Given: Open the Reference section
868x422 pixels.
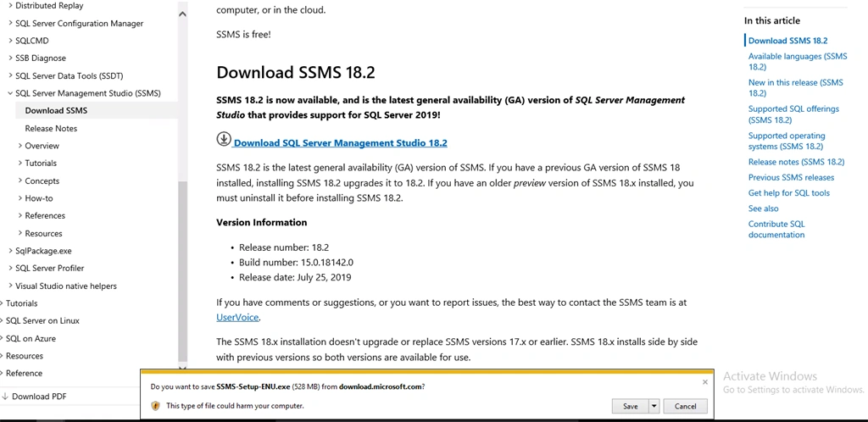Looking at the screenshot, I should tap(24, 374).
